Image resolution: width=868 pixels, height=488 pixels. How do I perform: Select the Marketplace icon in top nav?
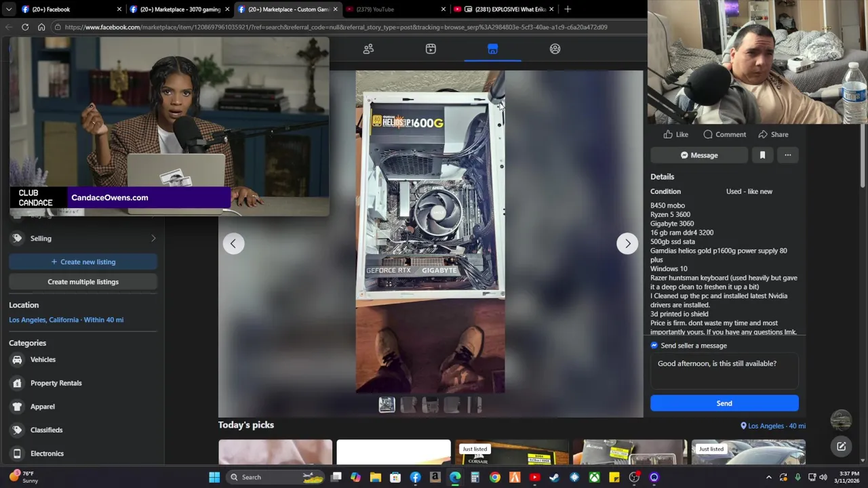tap(493, 49)
